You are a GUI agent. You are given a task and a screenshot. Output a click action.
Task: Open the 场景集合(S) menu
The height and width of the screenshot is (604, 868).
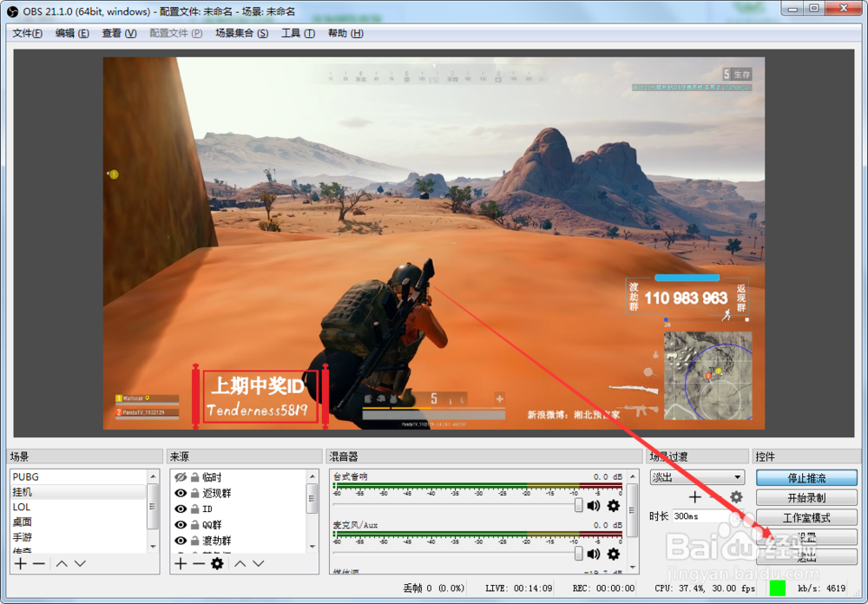pos(241,33)
